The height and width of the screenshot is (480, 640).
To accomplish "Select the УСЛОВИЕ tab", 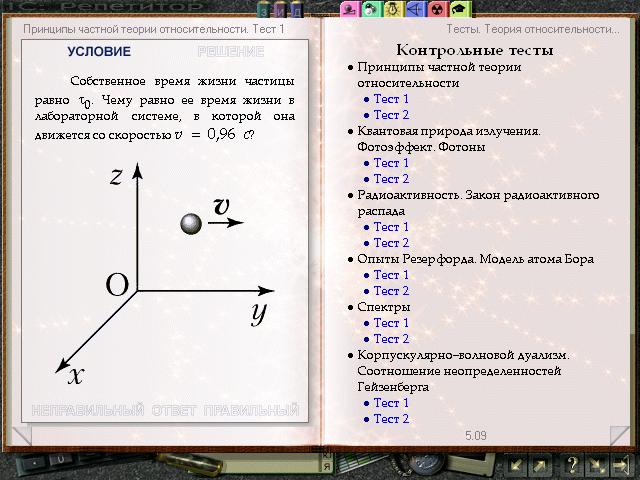I will click(x=98, y=51).
